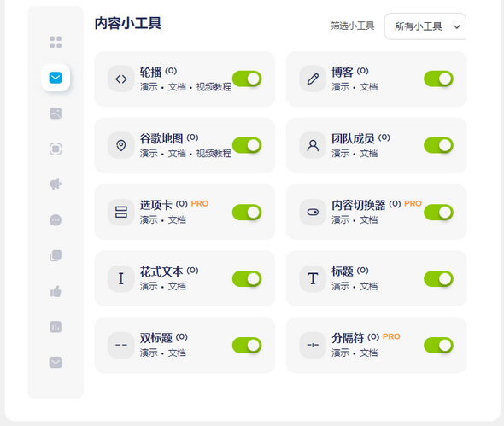Open 视频教程 link under 轮播
This screenshot has height=426, width=504.
pos(214,87)
